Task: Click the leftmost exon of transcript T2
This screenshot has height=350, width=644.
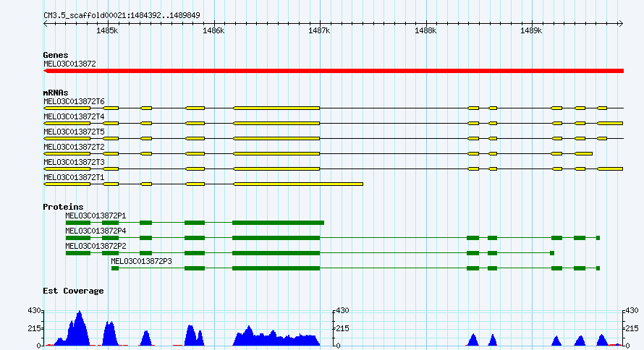Action: coord(67,153)
